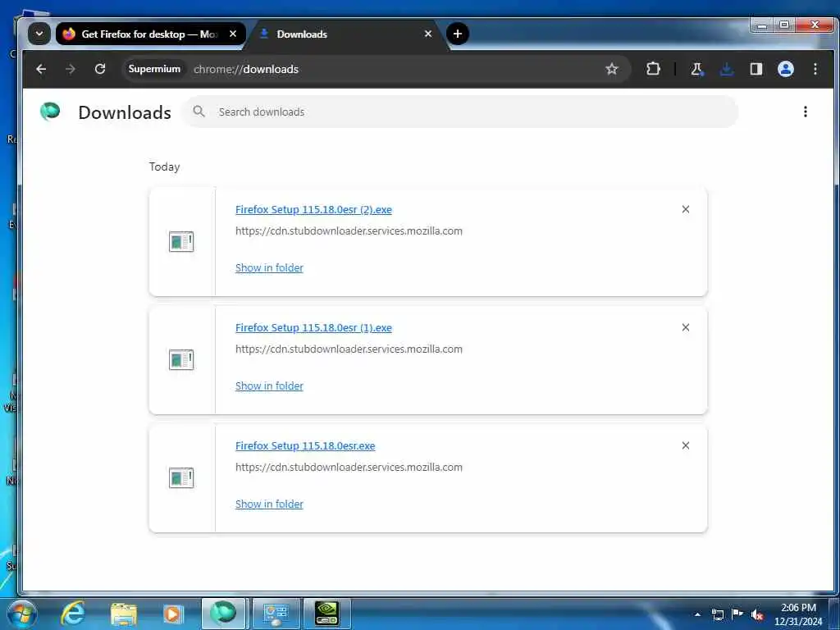Remove Firefox Setup 115.18.0esr (1).exe from list
The image size is (840, 630).
point(686,327)
